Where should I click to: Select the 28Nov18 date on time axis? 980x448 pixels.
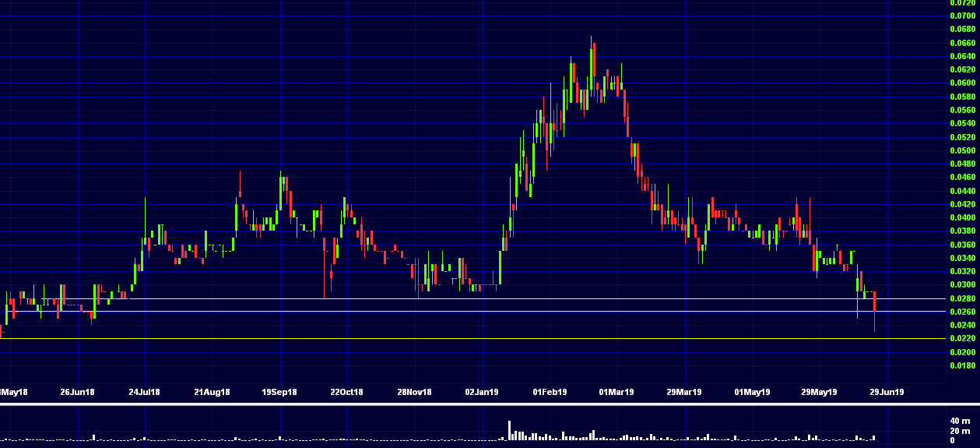[415, 392]
